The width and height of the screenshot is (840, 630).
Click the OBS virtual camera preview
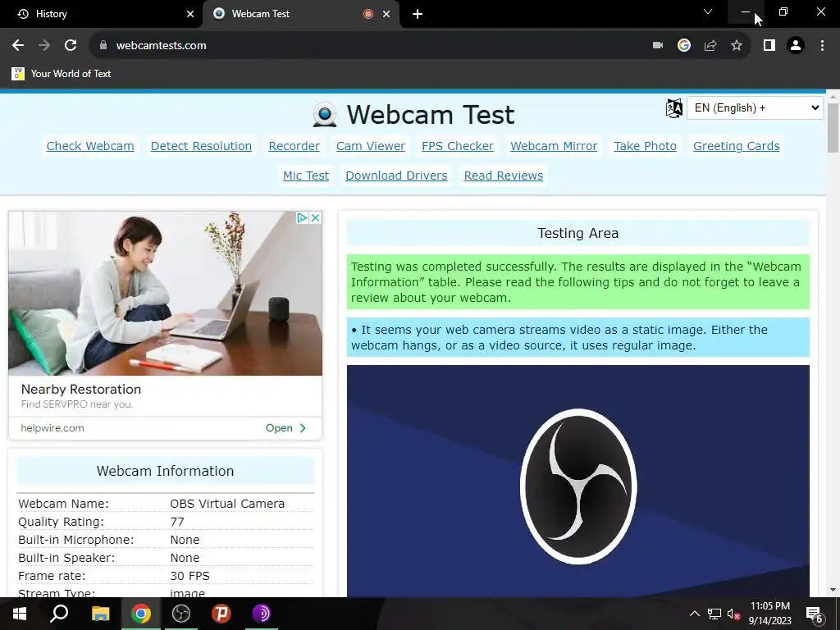[578, 481]
